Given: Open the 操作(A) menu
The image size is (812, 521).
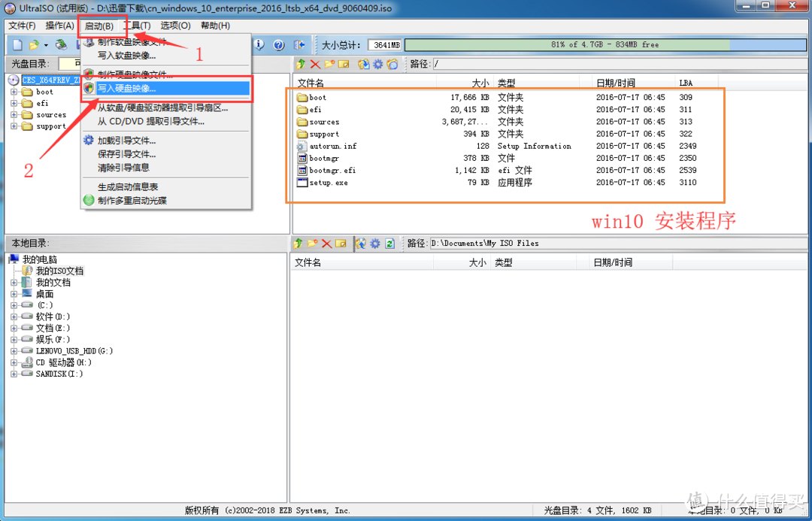Looking at the screenshot, I should pyautogui.click(x=59, y=26).
